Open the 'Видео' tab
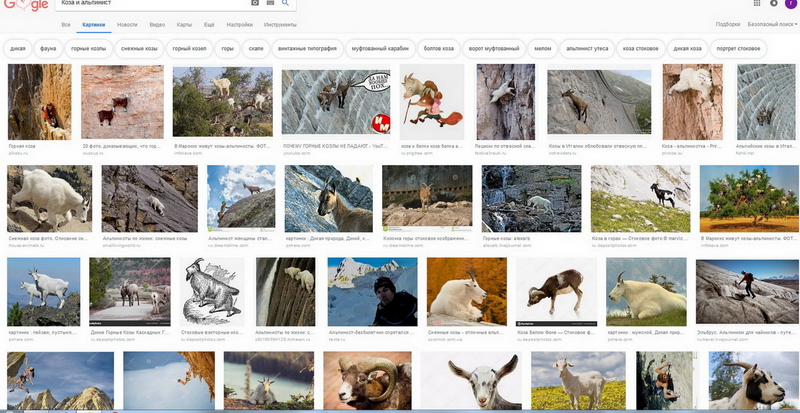This screenshot has width=800, height=413. point(157,25)
